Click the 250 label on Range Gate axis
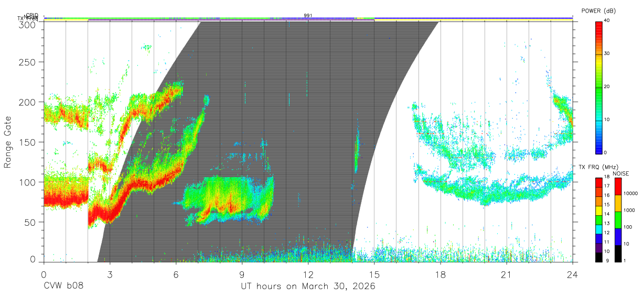The height and width of the screenshot is (297, 644). pos(28,62)
